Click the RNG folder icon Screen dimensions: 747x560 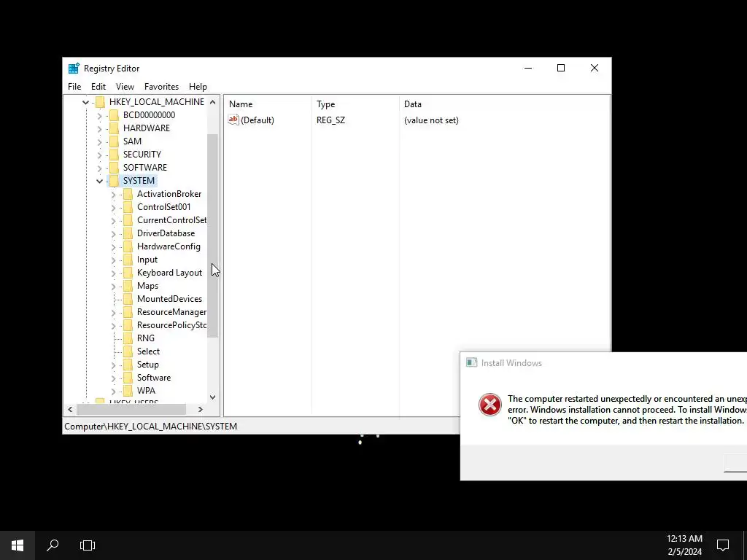128,338
